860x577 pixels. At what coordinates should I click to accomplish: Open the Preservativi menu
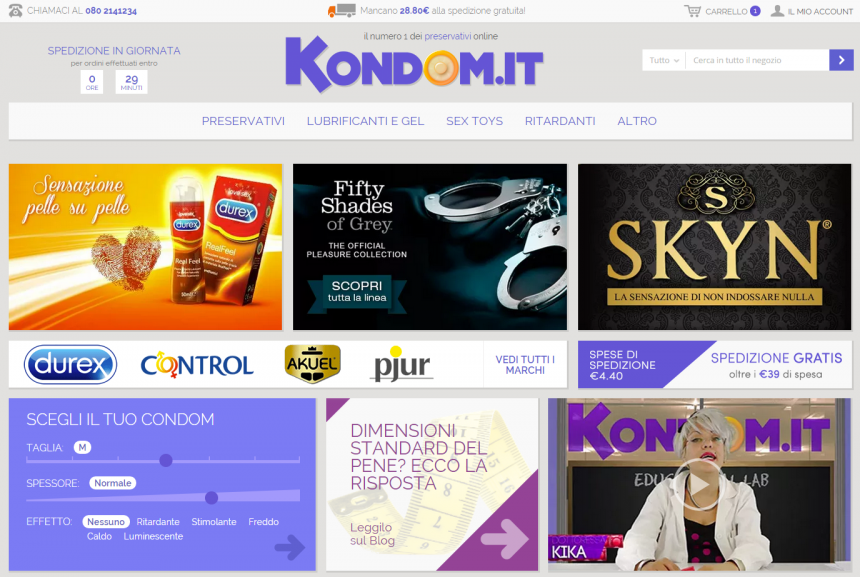pos(243,121)
